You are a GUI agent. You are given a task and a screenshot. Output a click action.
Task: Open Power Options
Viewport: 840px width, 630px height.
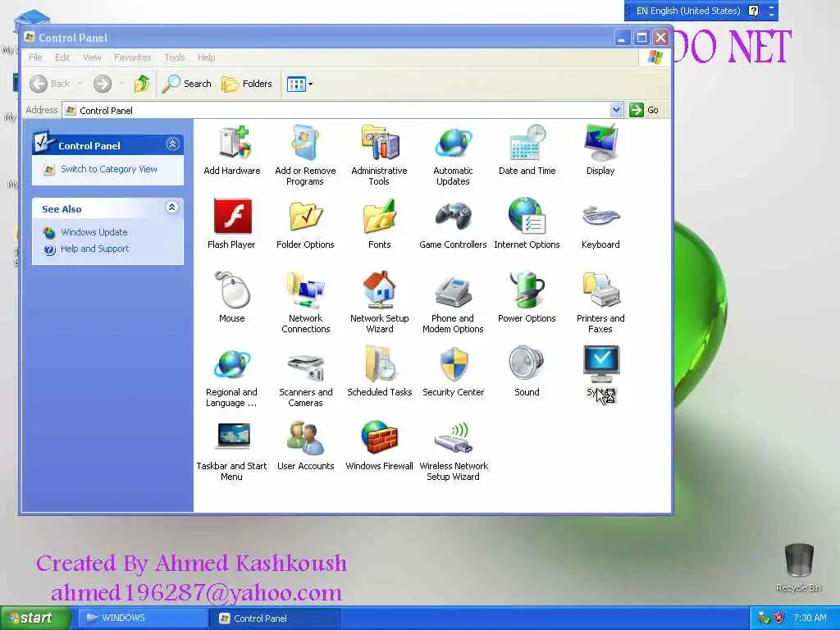click(x=527, y=297)
